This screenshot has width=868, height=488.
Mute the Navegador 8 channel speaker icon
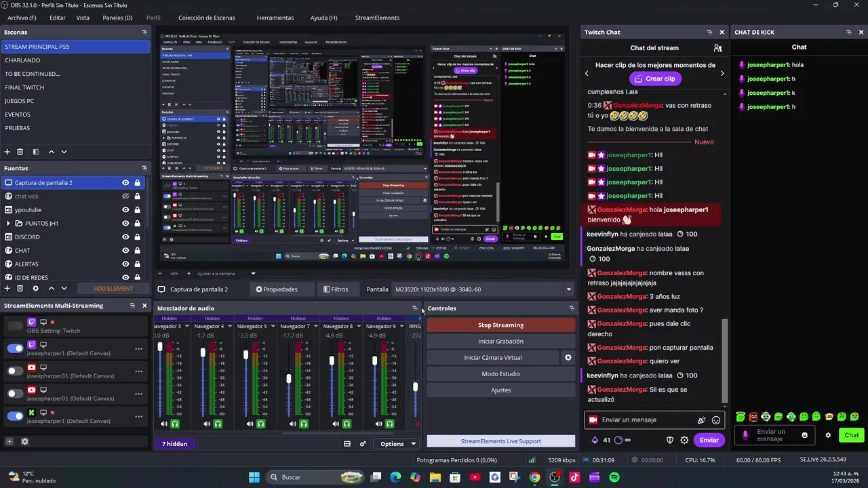click(336, 424)
